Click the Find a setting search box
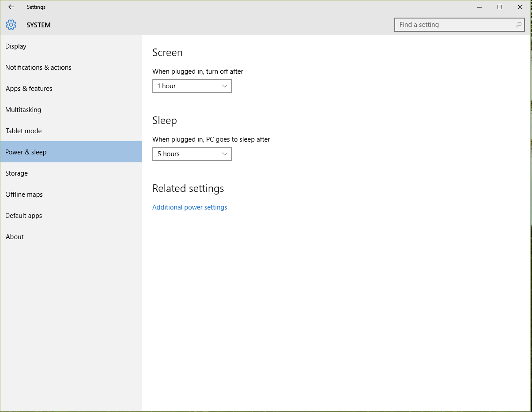Screen dimensions: 532x412 point(455,25)
